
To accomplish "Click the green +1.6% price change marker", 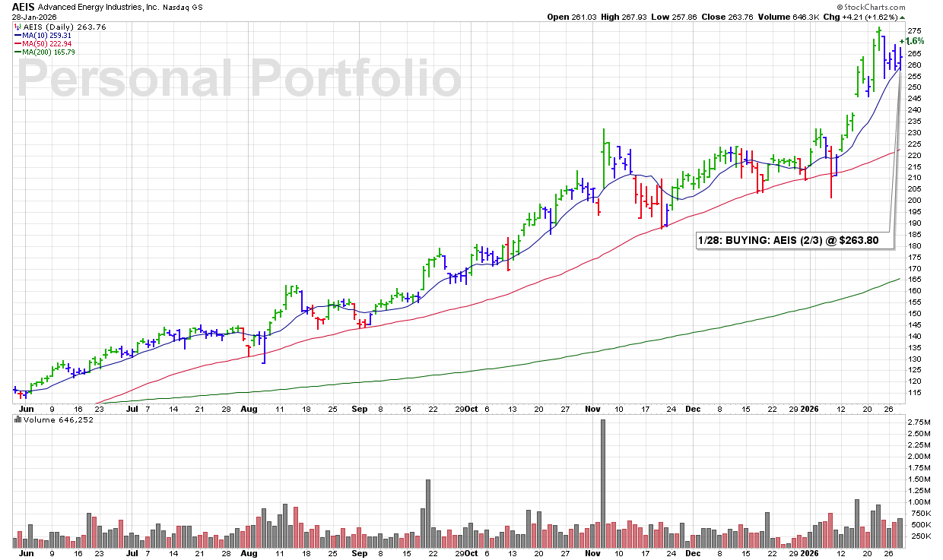I will [911, 41].
